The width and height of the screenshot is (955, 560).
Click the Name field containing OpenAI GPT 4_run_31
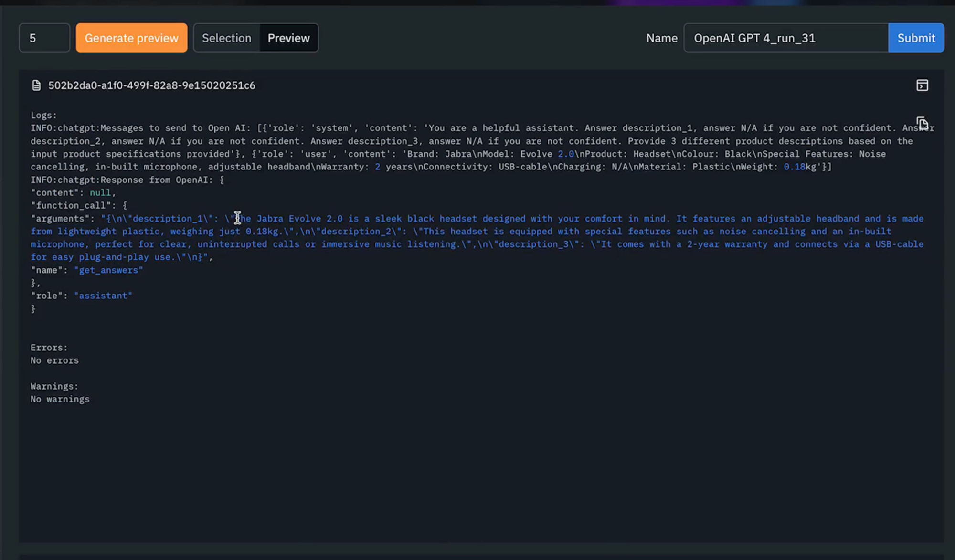[x=785, y=38]
